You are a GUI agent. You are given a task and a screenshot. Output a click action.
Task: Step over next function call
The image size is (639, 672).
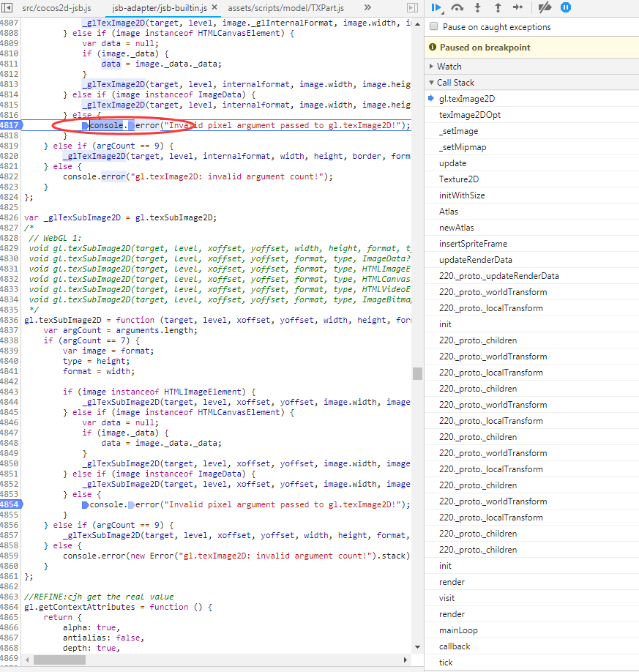tap(457, 7)
